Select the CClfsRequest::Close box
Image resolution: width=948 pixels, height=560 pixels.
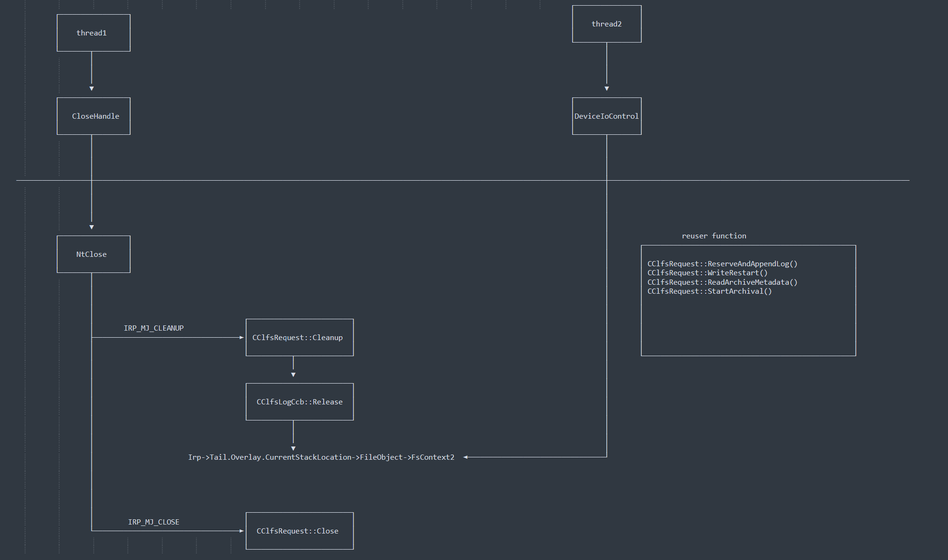(299, 531)
